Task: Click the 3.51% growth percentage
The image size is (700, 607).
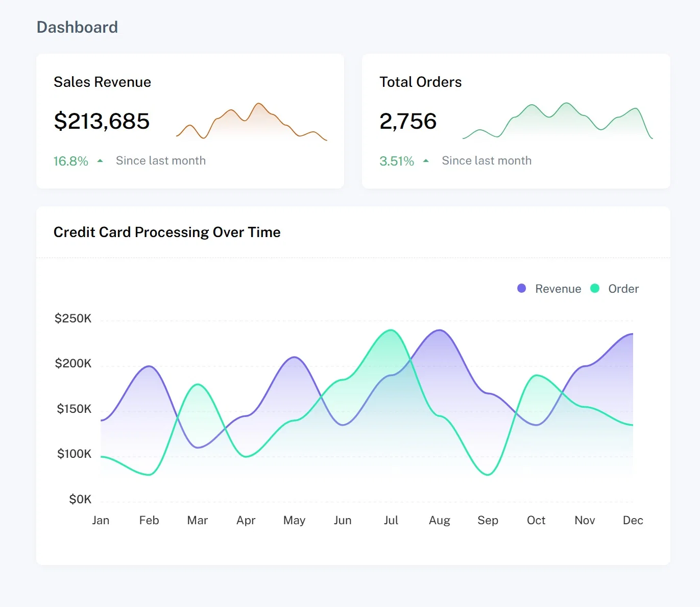Action: 397,161
